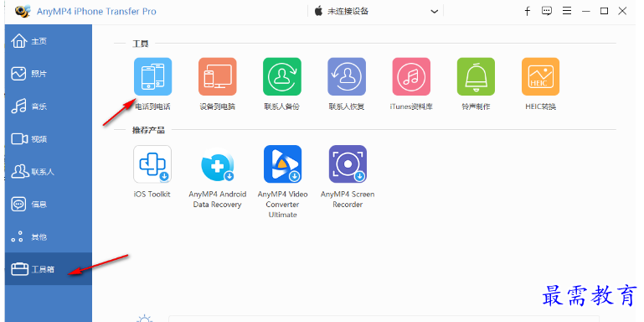
Task: Go to the 主页 home section
Action: coord(49,41)
